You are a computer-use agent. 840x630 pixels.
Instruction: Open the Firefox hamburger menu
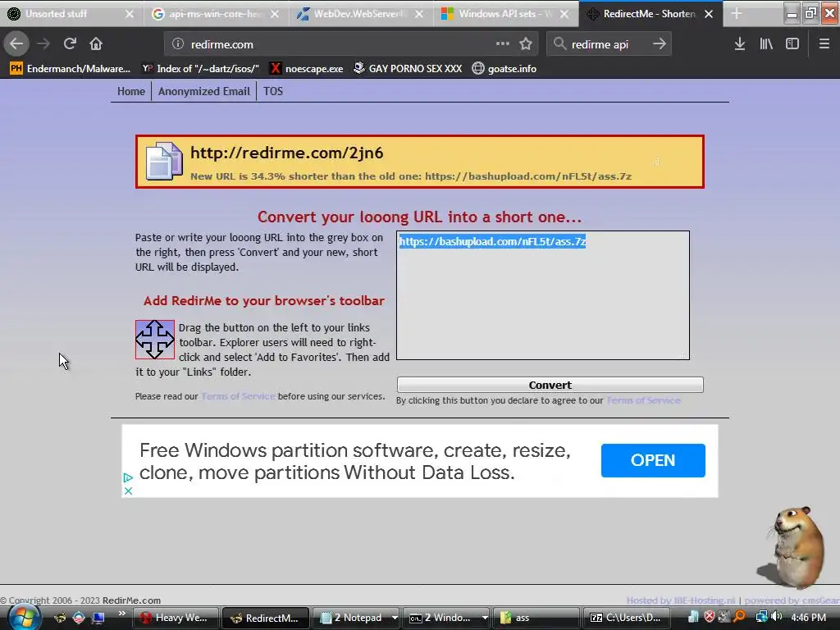click(824, 43)
